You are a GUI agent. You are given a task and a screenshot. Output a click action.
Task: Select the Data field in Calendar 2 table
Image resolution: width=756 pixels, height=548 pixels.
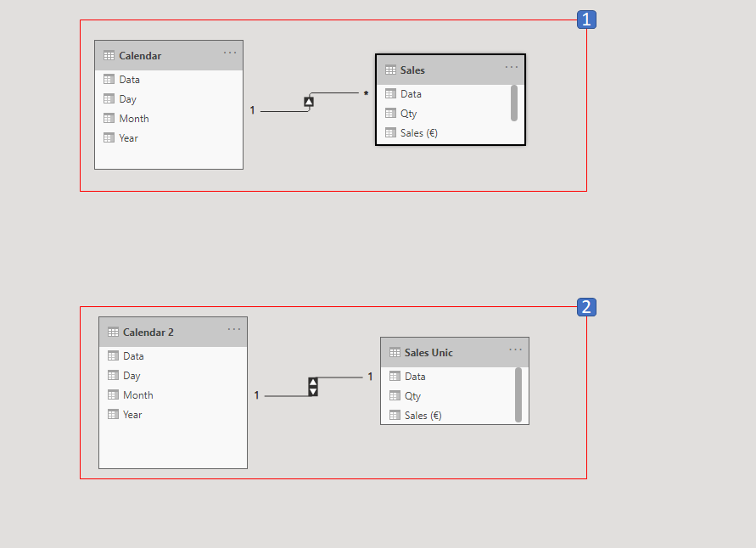[173, 356]
